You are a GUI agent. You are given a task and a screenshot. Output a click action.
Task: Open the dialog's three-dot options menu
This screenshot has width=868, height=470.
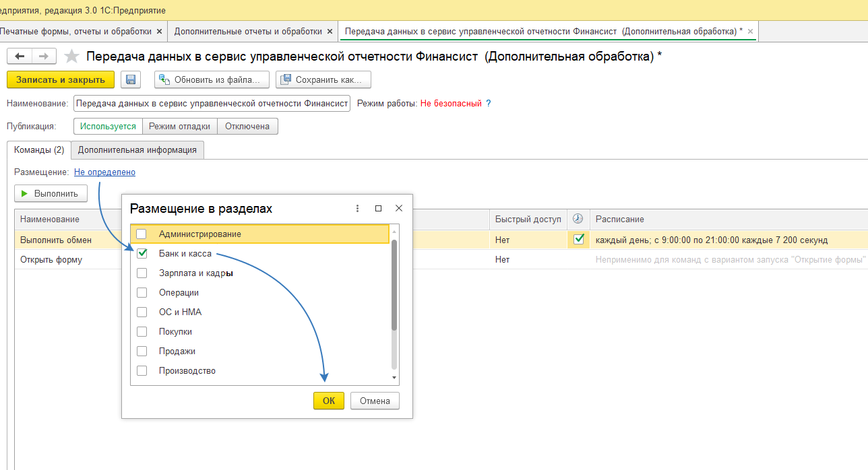[358, 209]
